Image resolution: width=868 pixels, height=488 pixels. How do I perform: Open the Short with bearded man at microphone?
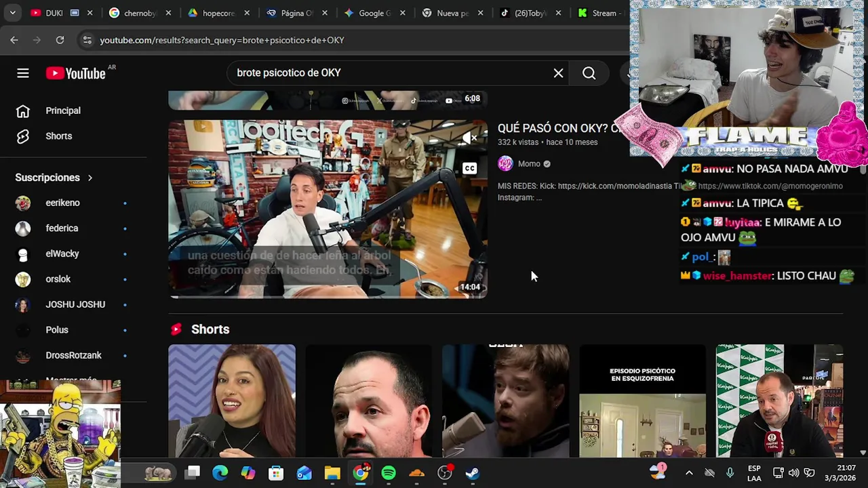(x=505, y=401)
